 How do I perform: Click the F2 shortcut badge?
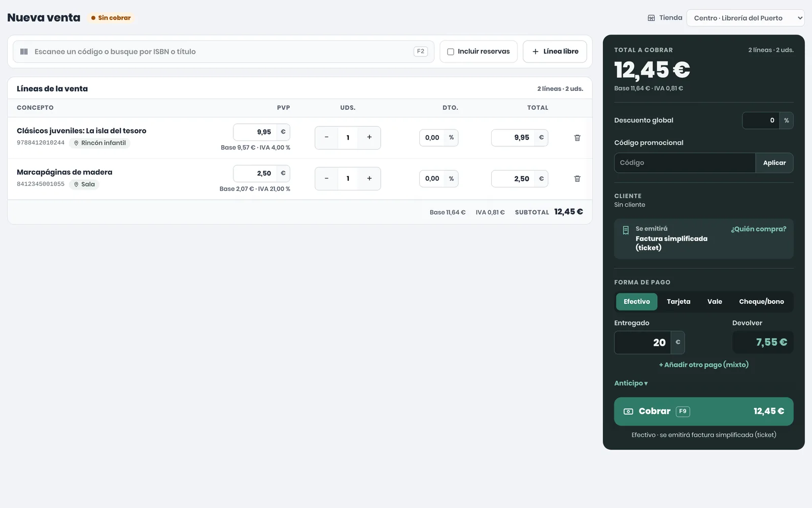tap(421, 51)
